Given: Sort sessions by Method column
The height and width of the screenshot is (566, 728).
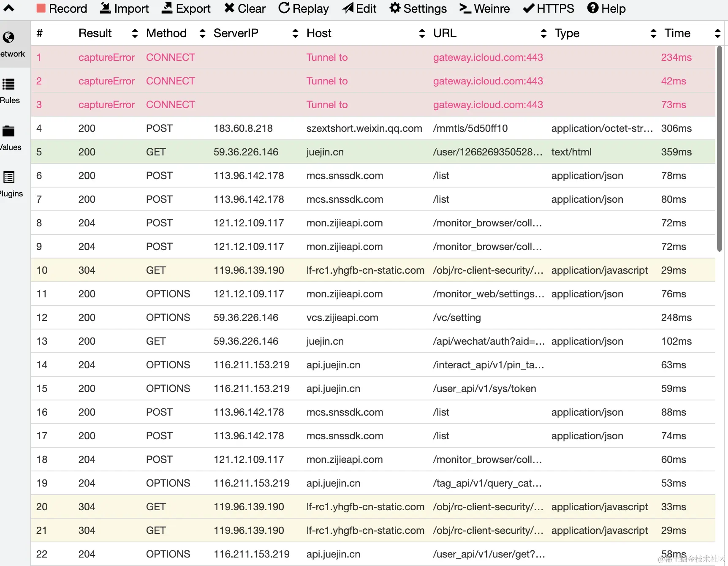Looking at the screenshot, I should click(202, 33).
